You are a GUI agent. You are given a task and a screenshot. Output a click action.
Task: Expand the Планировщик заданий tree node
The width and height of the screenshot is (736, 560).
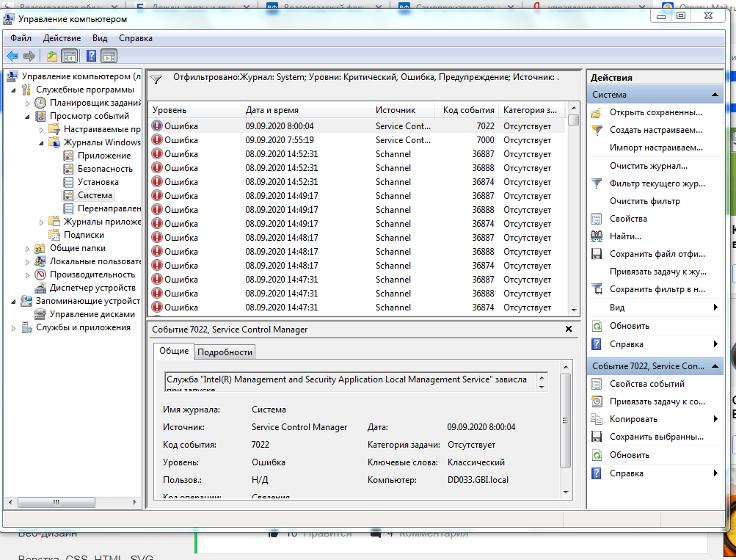[x=29, y=103]
